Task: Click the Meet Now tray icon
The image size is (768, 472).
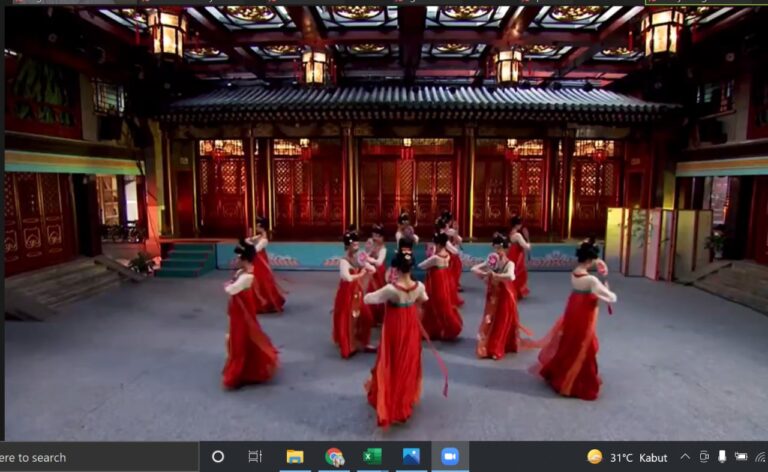Action: pos(704,457)
